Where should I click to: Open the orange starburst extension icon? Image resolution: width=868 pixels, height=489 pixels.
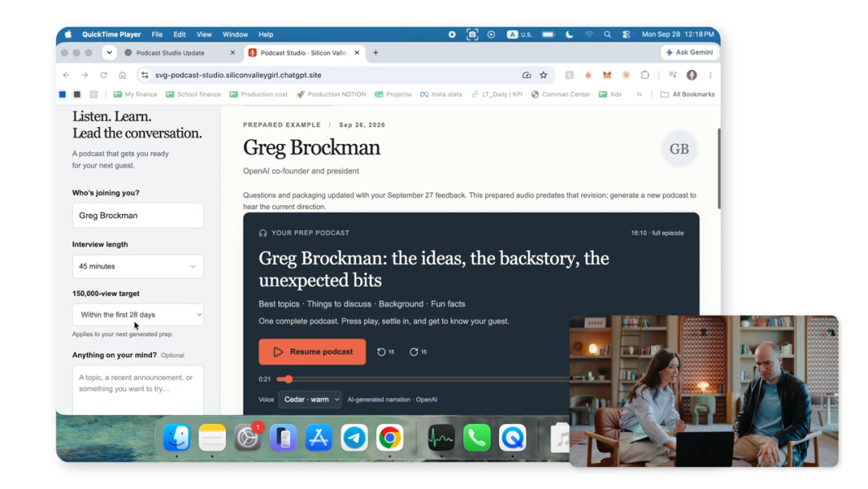[x=626, y=75]
